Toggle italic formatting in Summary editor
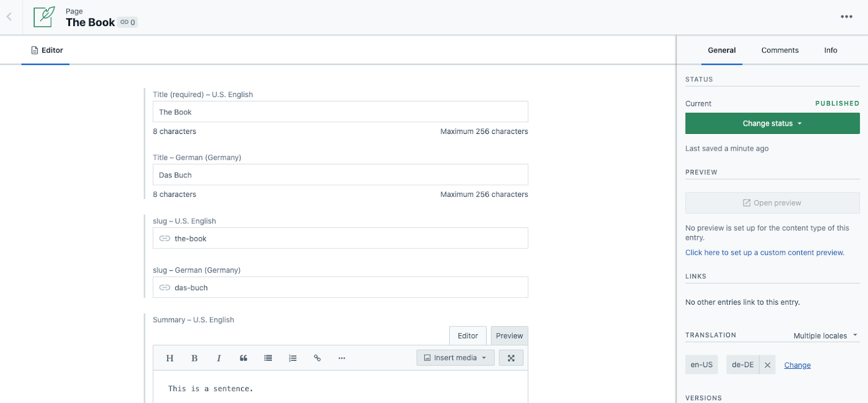This screenshot has width=868, height=403. [x=219, y=358]
